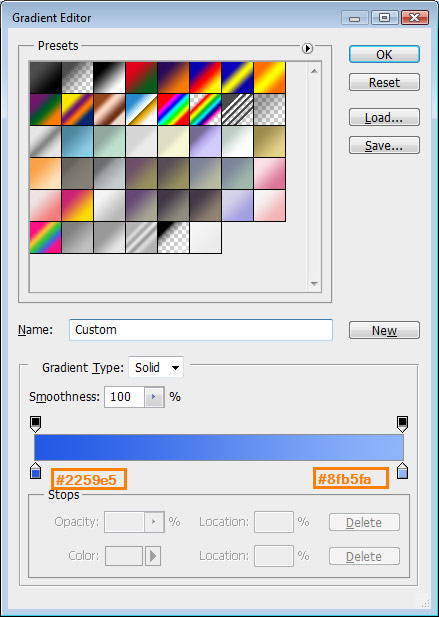Screen dimensions: 439x617
Task: Select the left opacity stop marker
Action: [x=35, y=424]
